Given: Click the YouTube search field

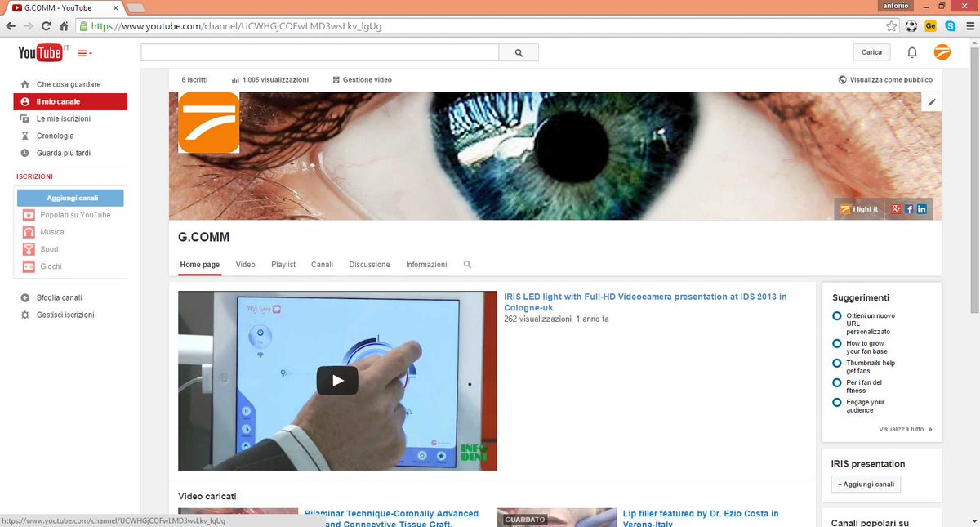Looking at the screenshot, I should [319, 52].
